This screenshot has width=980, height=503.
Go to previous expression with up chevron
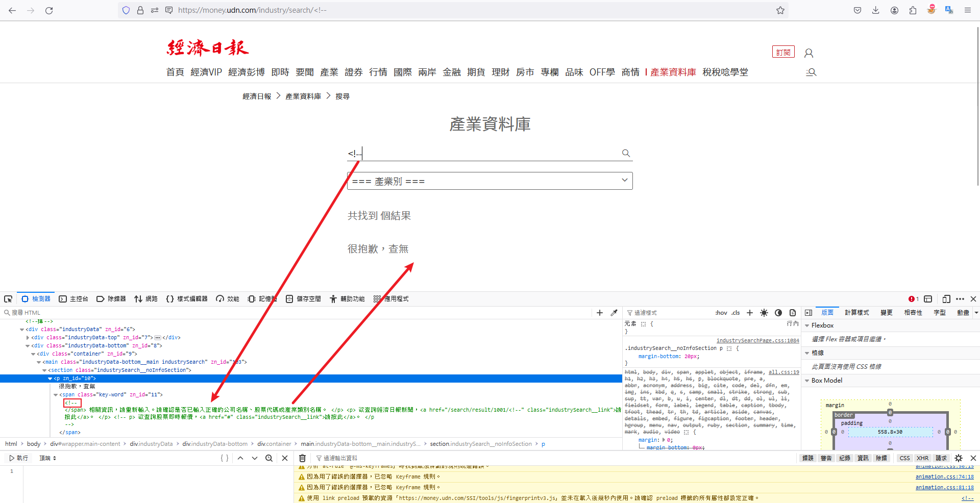click(240, 458)
